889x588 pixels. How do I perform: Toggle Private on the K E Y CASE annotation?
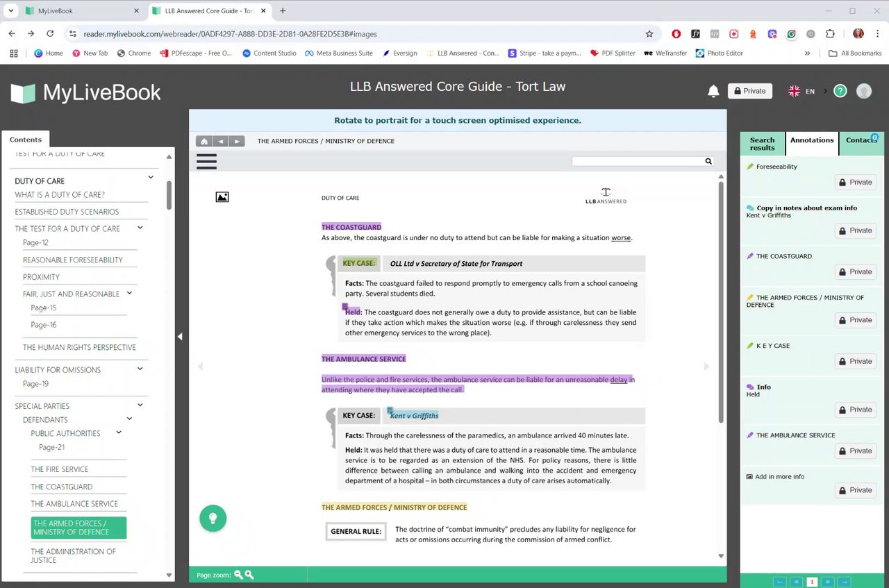(855, 362)
